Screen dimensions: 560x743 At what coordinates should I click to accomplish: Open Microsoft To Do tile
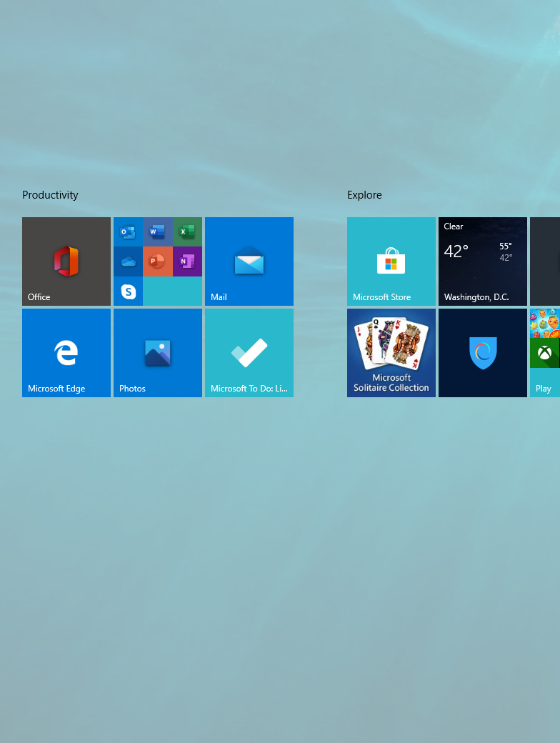pos(249,352)
